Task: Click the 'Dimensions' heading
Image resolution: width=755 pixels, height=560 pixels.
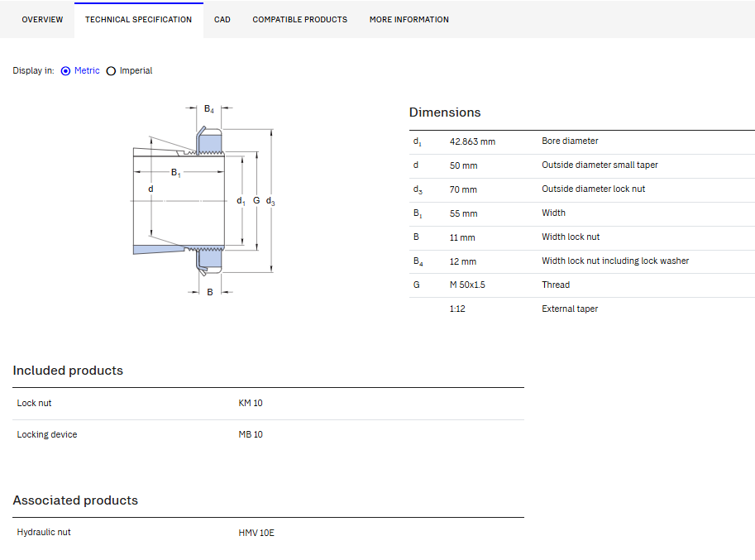Action: coord(445,112)
